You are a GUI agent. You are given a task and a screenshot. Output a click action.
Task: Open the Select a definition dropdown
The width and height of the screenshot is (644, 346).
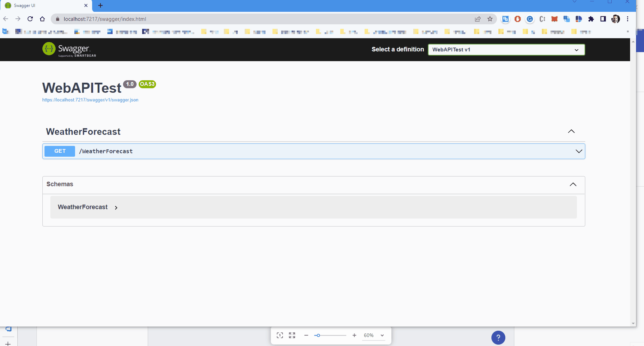pos(506,50)
